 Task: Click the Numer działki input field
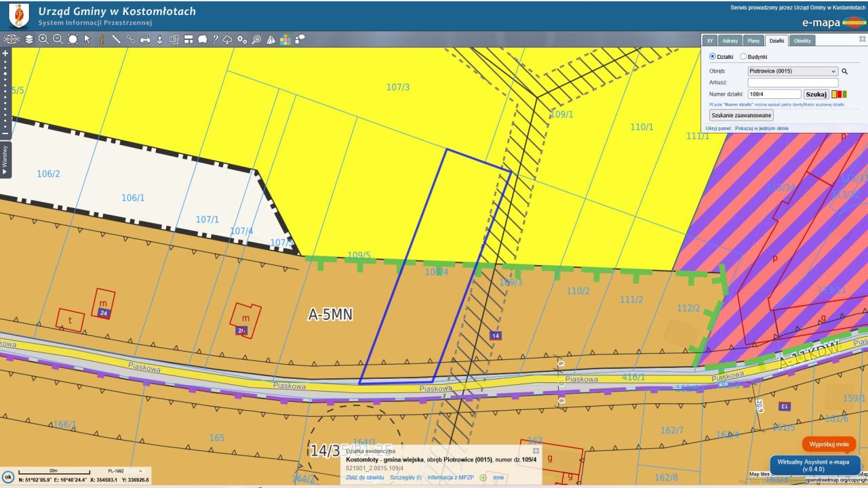tap(774, 94)
